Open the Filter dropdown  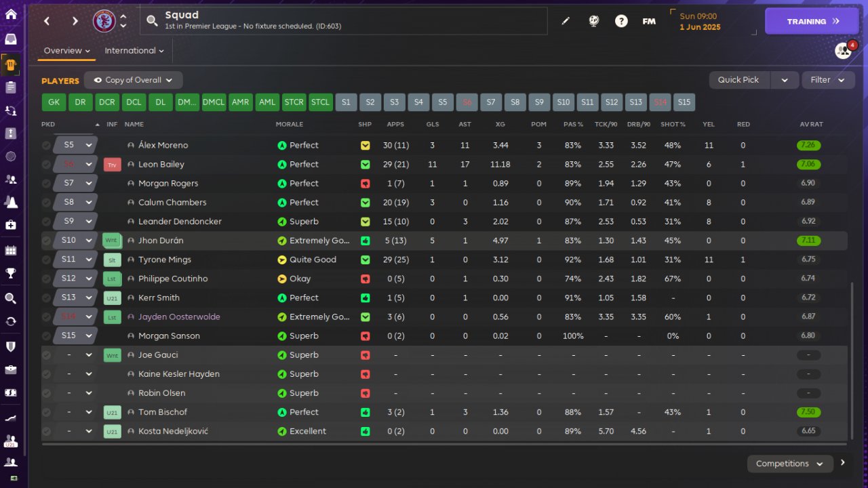coord(828,80)
